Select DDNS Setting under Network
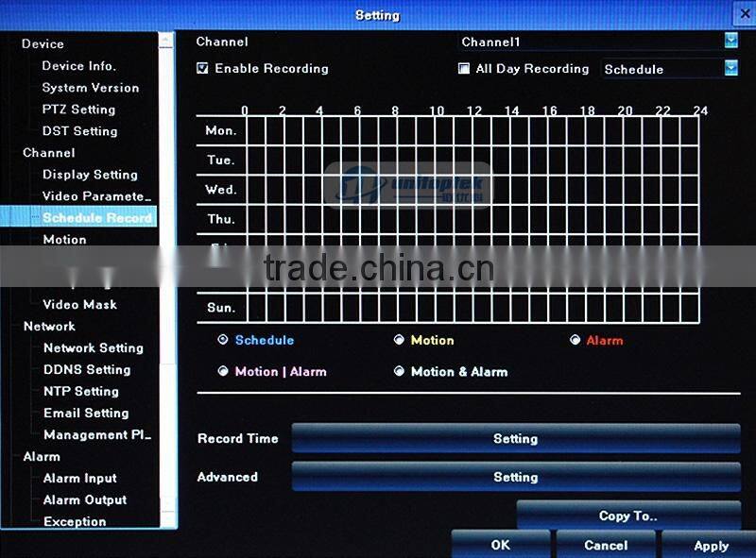This screenshot has width=756, height=558. [87, 369]
